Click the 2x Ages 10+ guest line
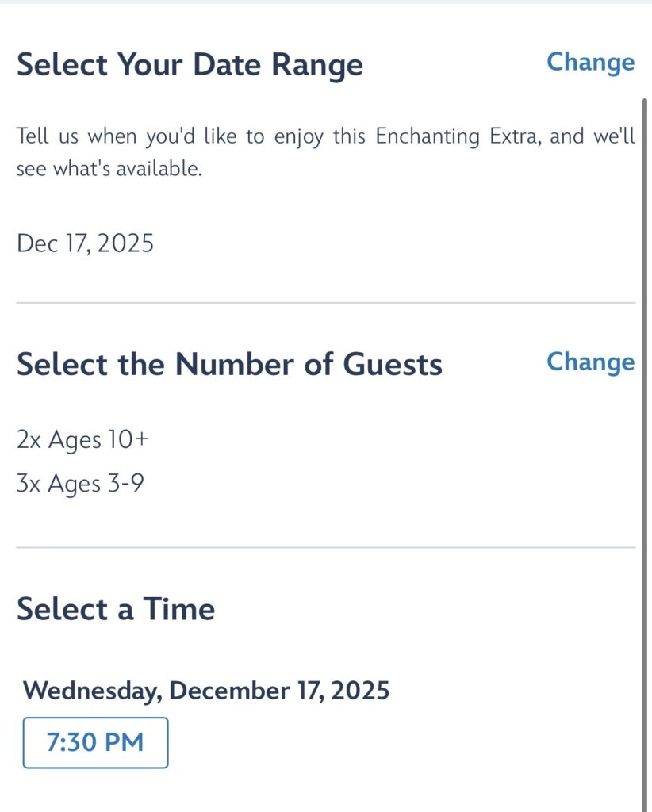 (82, 439)
